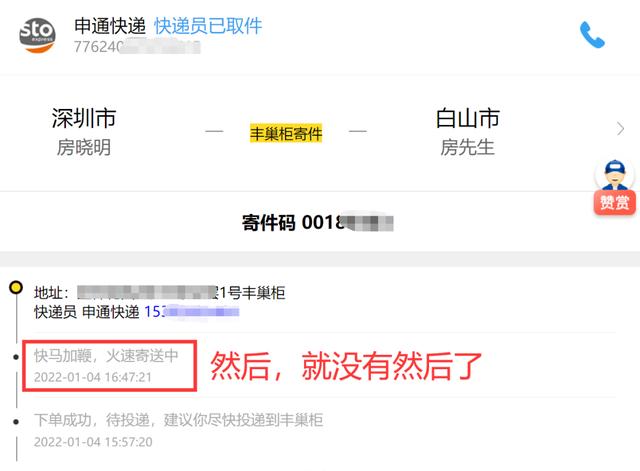Click the 快递员已取件 status text
Viewport: 640px width, 471px height.
coord(208,26)
